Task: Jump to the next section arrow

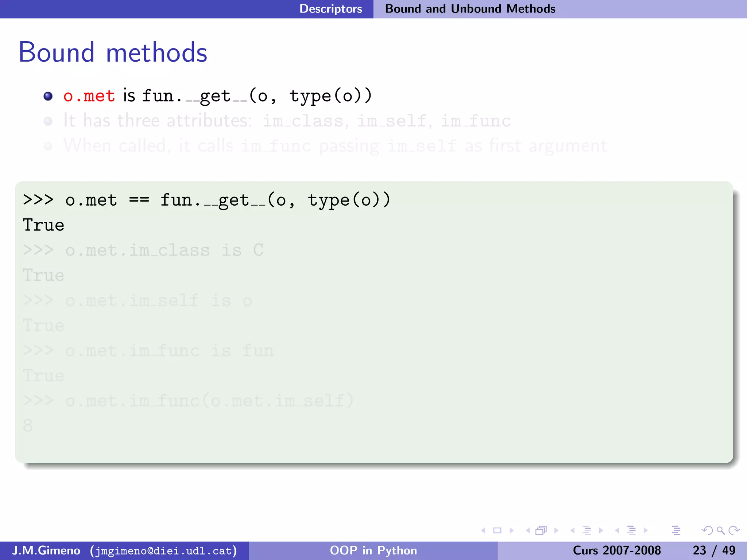Action: (646, 530)
